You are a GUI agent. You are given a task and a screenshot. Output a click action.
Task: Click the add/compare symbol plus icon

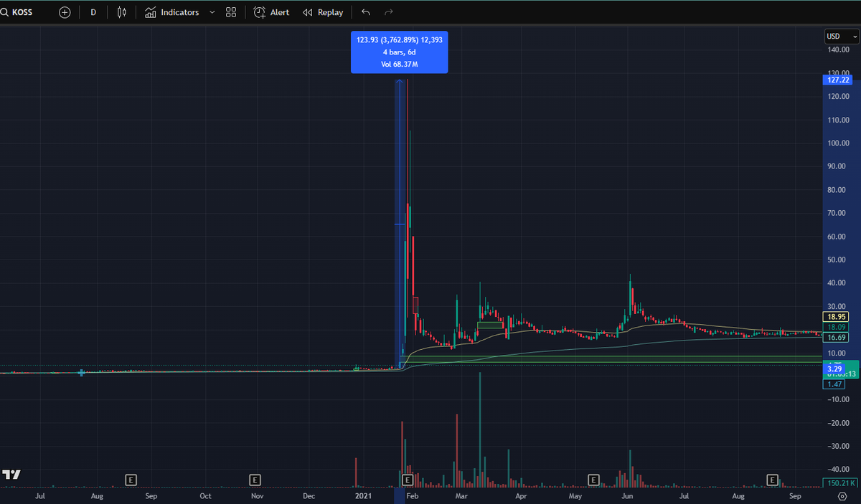pos(65,12)
